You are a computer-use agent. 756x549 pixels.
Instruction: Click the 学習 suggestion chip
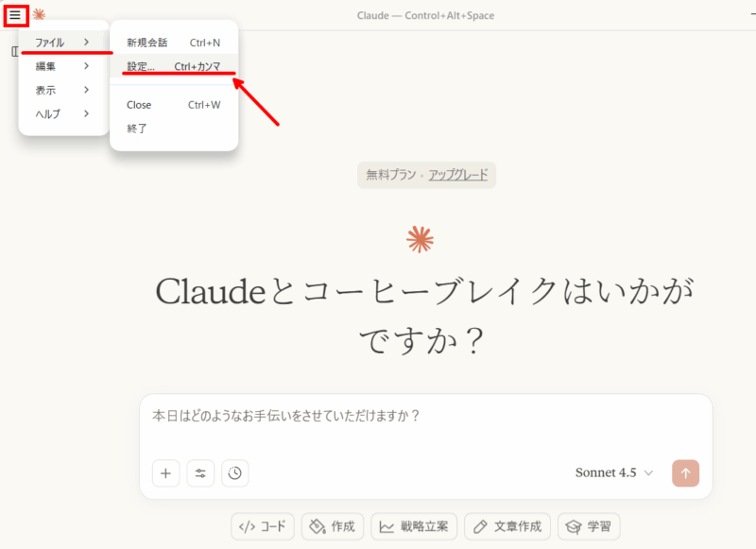[x=589, y=526]
